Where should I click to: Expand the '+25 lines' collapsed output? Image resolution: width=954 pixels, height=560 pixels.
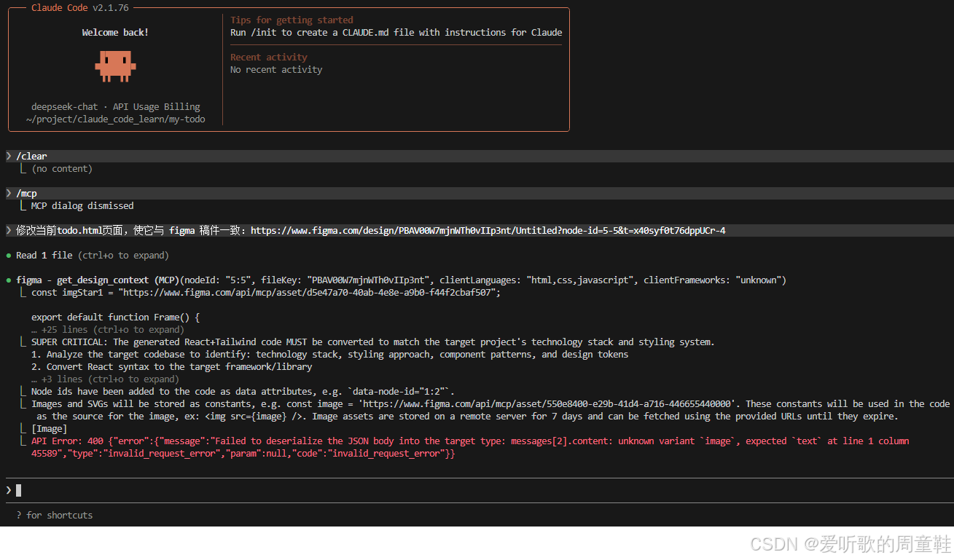tap(108, 330)
